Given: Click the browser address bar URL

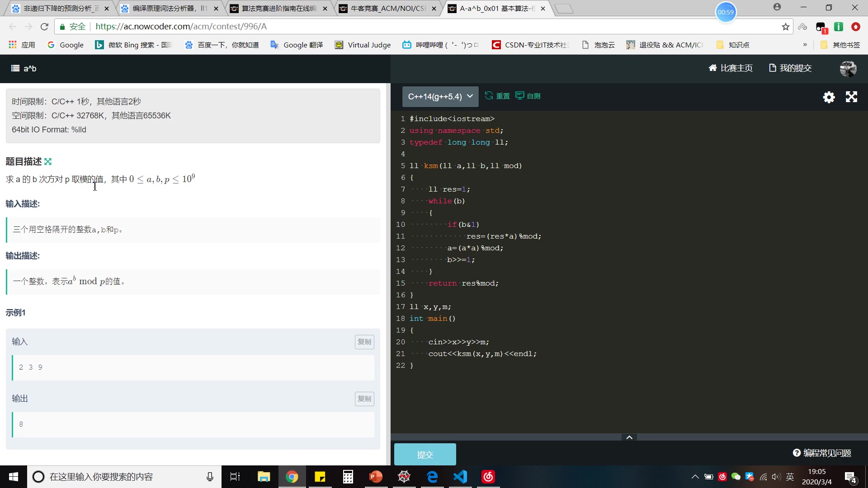Looking at the screenshot, I should [x=181, y=27].
